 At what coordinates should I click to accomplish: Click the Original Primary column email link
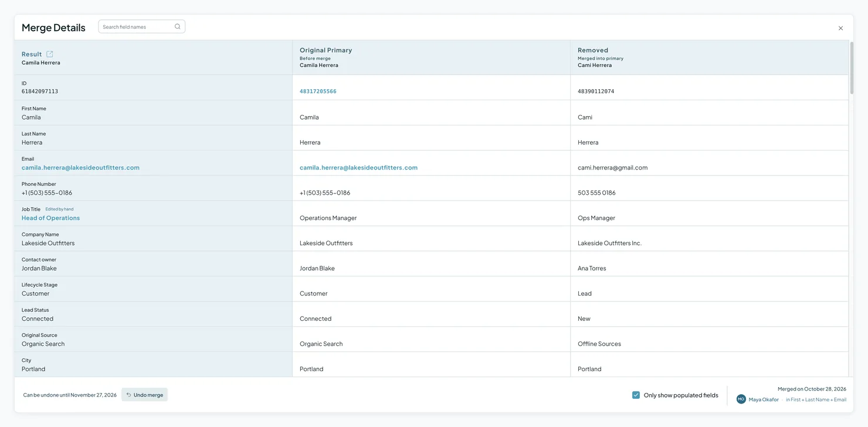pyautogui.click(x=358, y=168)
